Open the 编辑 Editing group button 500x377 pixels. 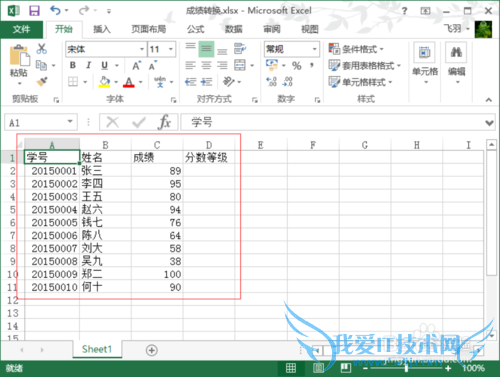(456, 63)
